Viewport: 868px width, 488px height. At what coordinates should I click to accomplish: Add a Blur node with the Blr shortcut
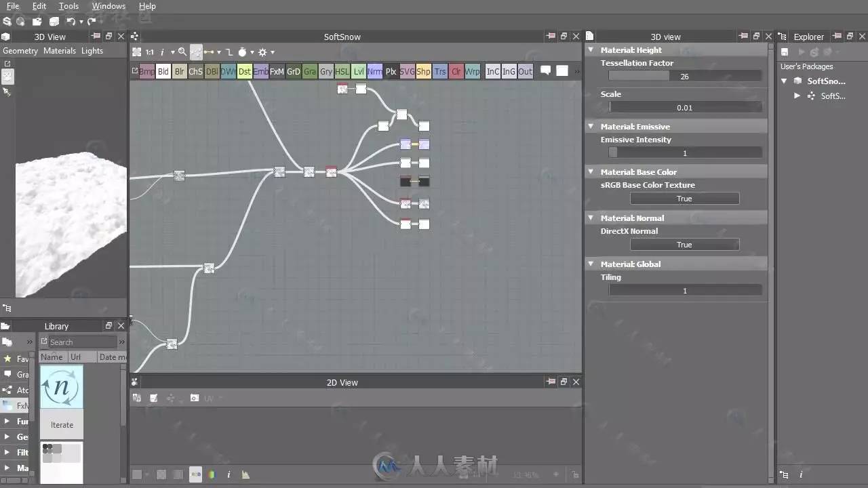point(180,71)
